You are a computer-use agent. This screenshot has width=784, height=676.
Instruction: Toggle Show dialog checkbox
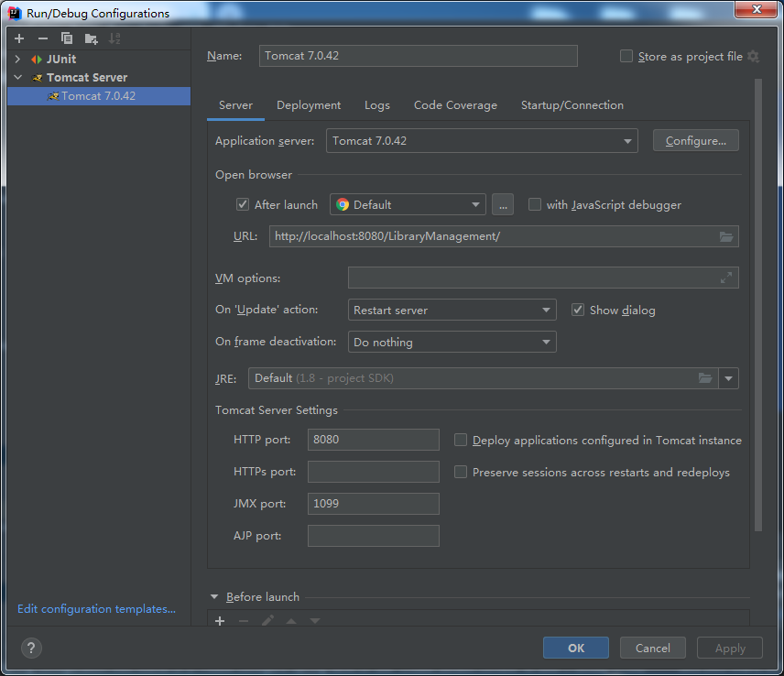pos(578,310)
